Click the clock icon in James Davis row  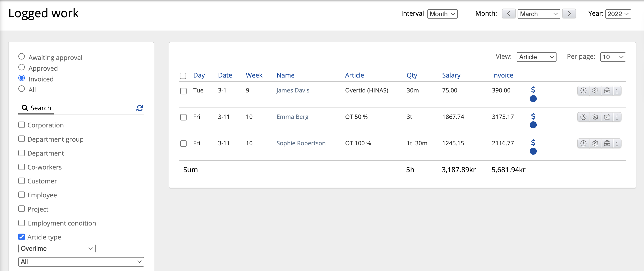point(583,90)
